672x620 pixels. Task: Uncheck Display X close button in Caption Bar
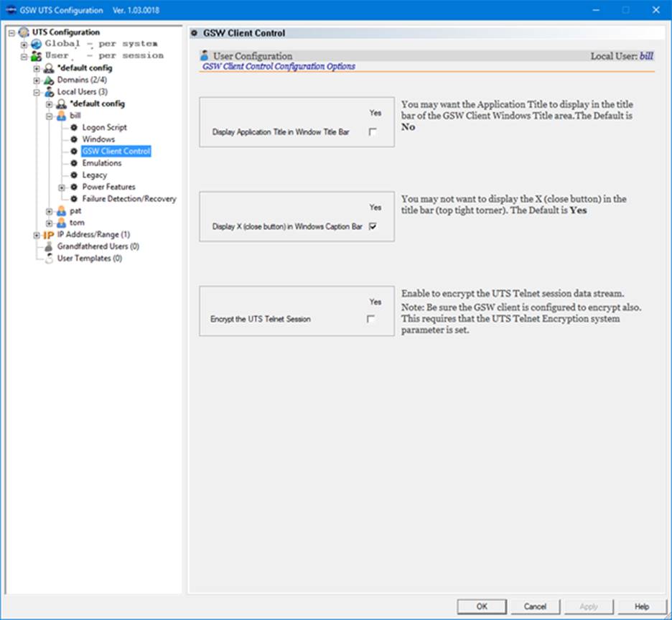373,226
